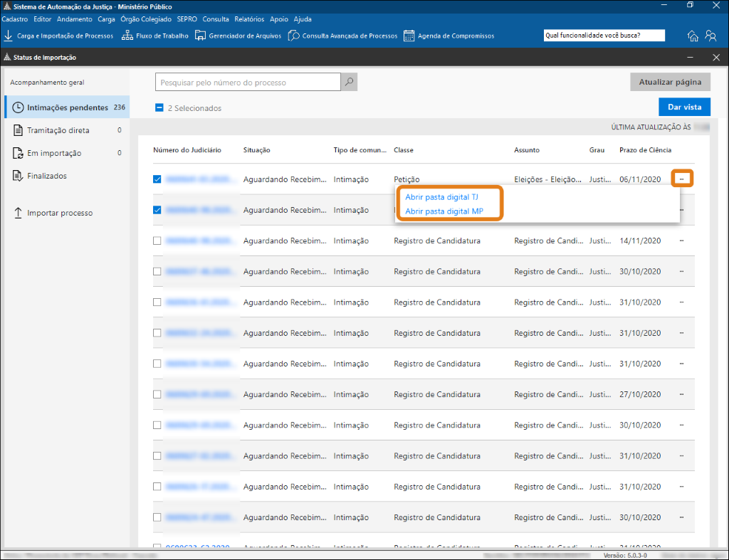Screen dimensions: 729x560
Task: Click the user profile icon in the toolbar
Action: [710, 36]
